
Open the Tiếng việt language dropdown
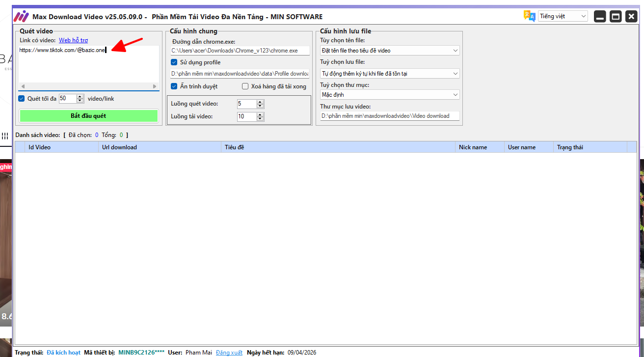coord(563,16)
